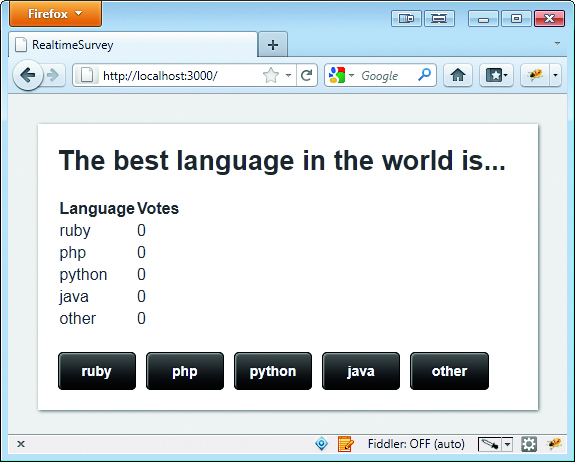Open a new tab with plus button

point(272,45)
